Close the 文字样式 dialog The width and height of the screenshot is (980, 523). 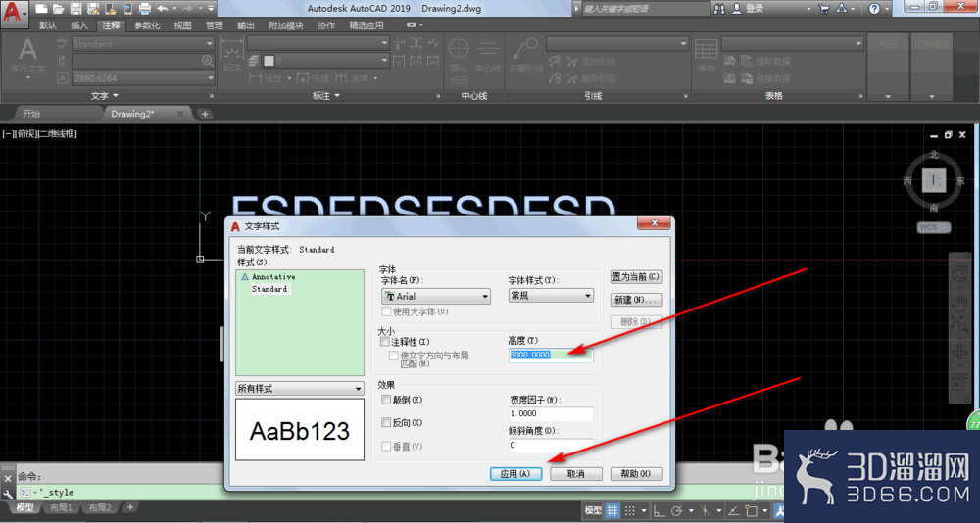tap(654, 223)
